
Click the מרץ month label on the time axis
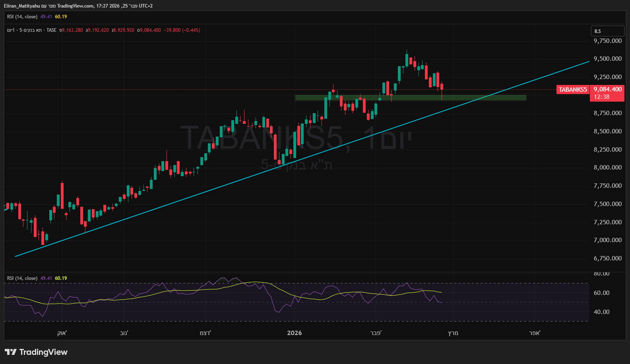click(x=453, y=333)
